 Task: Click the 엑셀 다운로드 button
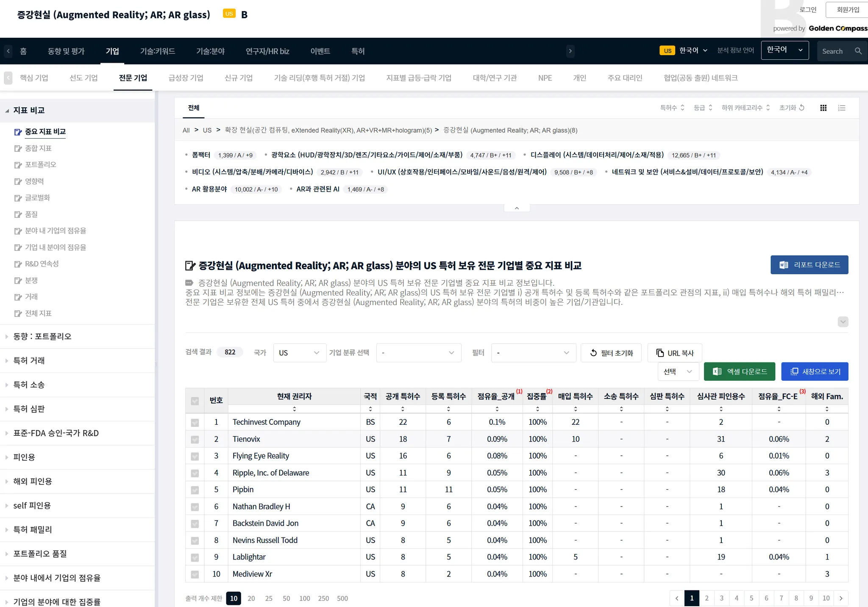(739, 371)
